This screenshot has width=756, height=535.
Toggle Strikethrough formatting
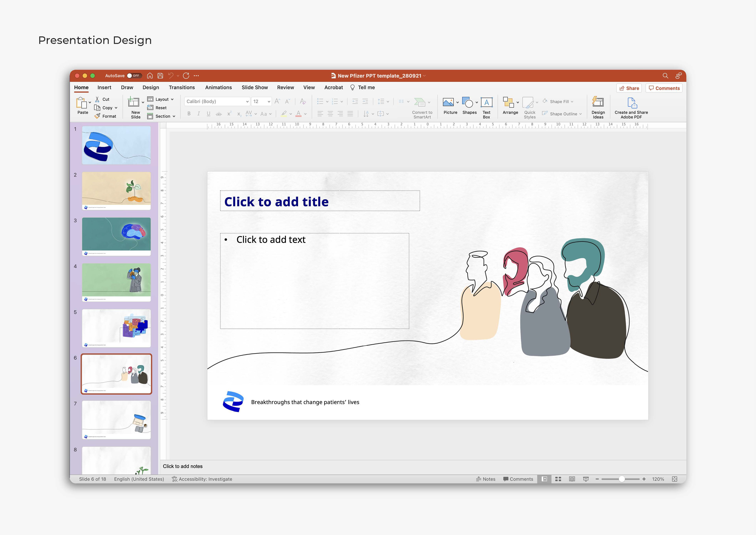[x=219, y=114]
